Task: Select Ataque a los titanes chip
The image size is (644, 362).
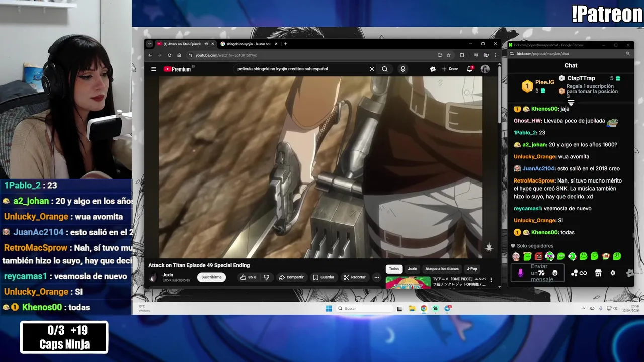Action: (442, 269)
